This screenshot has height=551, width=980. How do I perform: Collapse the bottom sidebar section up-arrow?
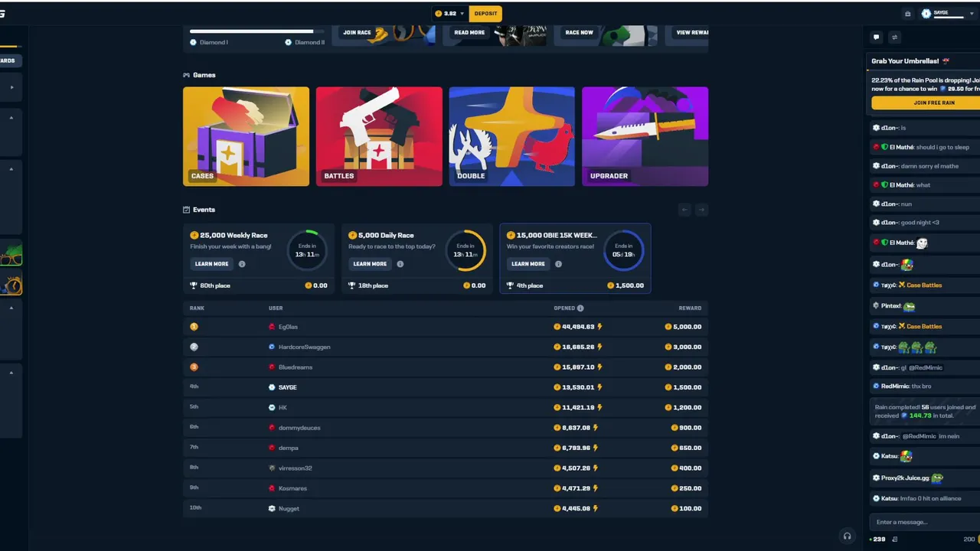pos(11,373)
